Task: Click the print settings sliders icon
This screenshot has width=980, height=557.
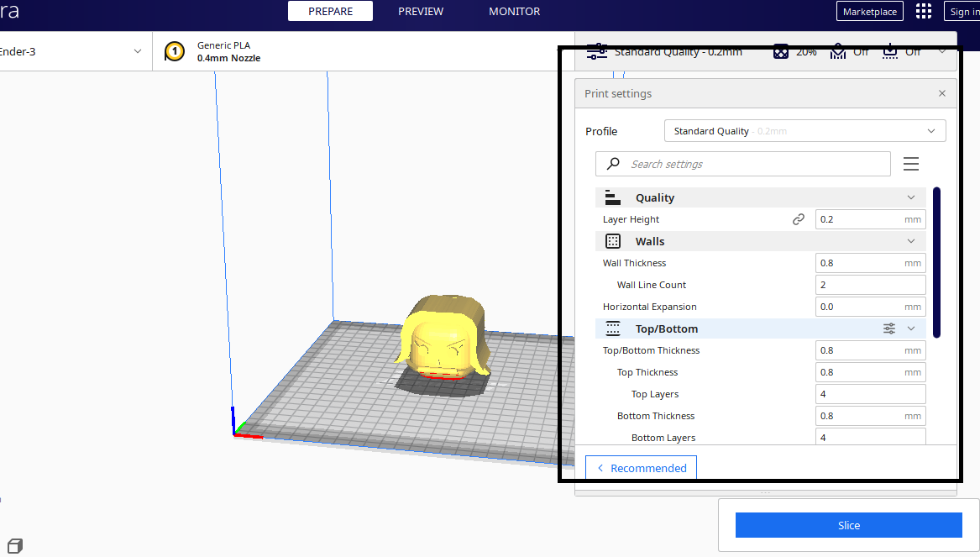Action: [x=597, y=52]
